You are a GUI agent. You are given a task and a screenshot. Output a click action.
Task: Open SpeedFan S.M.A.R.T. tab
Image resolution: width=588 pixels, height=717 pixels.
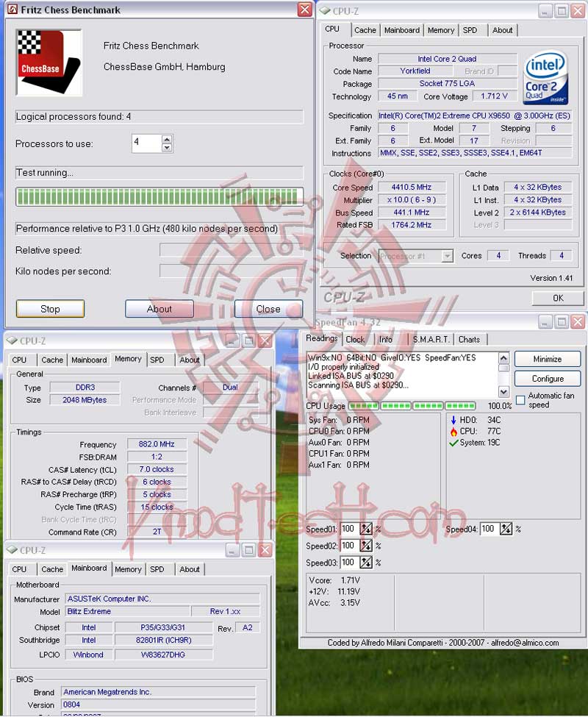point(431,339)
